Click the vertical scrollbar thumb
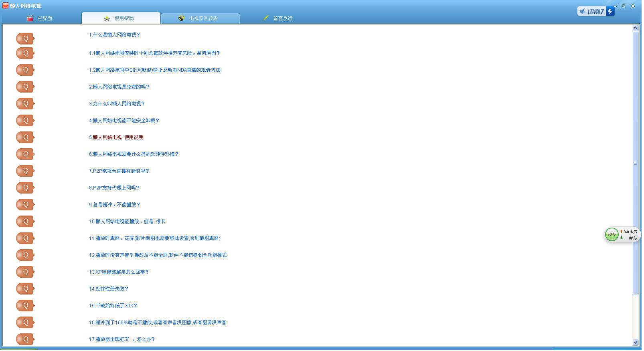Screen dimensions: 644x351 pyautogui.click(x=635, y=163)
